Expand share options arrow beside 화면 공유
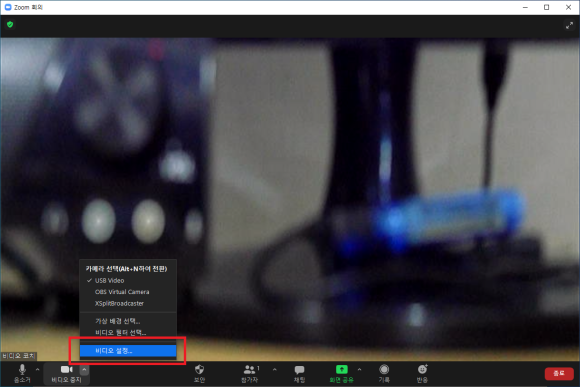Screen dimensions: 580x387 click(x=360, y=370)
